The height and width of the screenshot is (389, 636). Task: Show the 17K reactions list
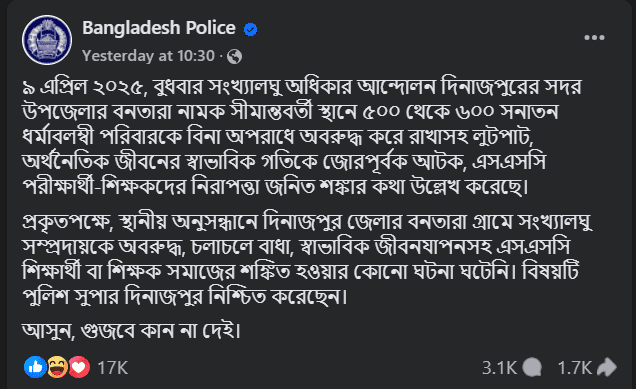click(x=112, y=368)
